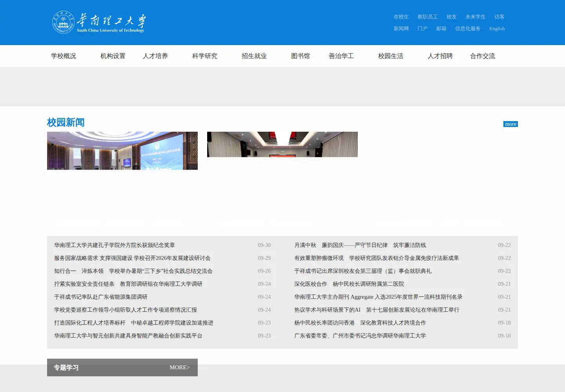565x392 pixels.
Task: Open news 有效重塑肿瘤微环境
Action: pyautogui.click(x=377, y=258)
